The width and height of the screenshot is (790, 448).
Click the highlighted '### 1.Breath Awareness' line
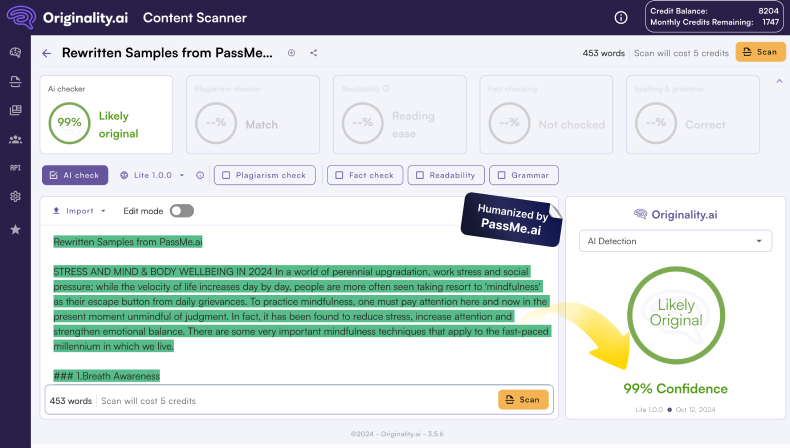[107, 376]
